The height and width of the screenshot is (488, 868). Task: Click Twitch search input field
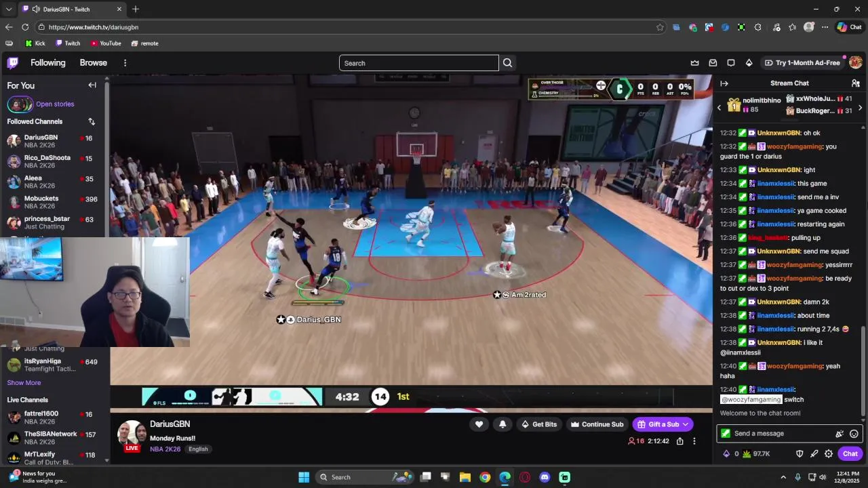pyautogui.click(x=419, y=63)
